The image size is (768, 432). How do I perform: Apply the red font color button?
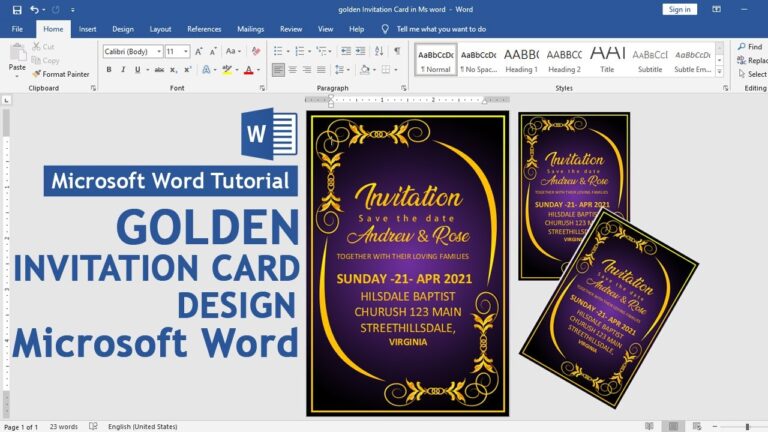[x=249, y=70]
